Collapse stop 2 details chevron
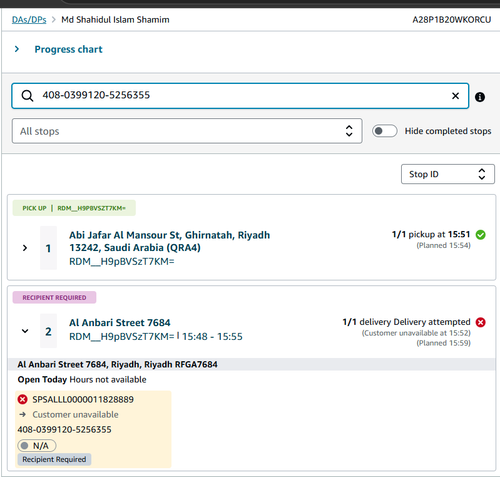This screenshot has height=477, width=500. [25, 331]
